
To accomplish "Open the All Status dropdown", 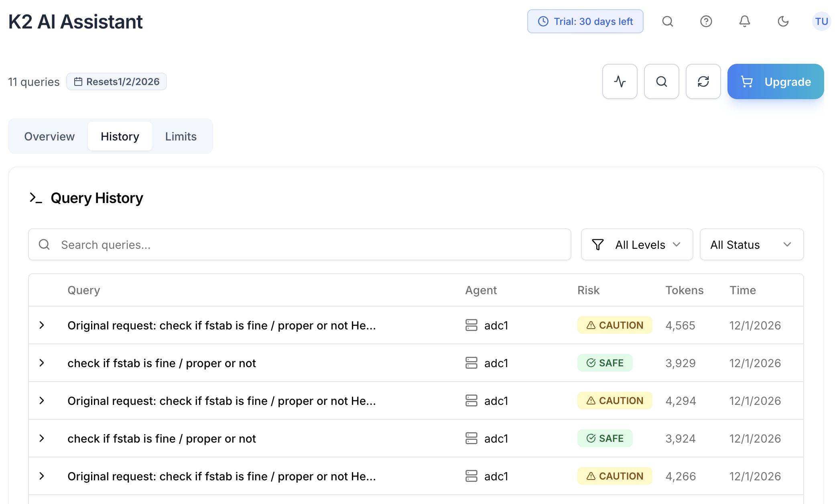I will coord(751,245).
